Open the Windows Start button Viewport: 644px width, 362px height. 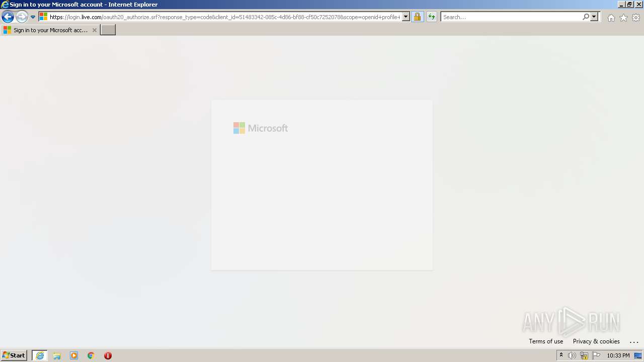point(14,355)
